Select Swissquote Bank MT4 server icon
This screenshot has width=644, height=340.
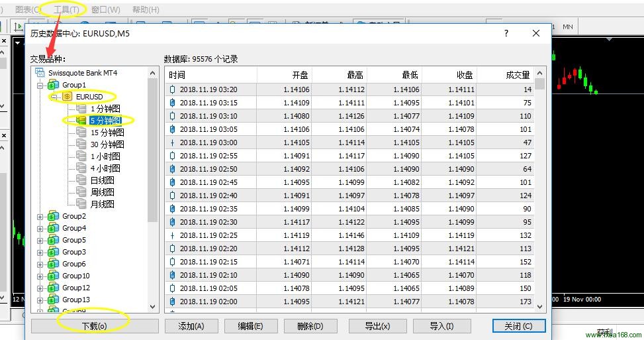[x=40, y=73]
